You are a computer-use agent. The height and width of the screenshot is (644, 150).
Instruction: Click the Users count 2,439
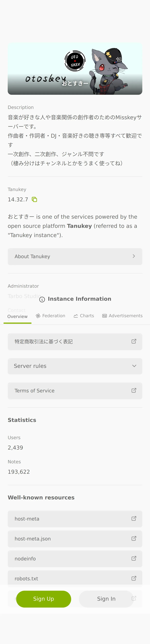(x=15, y=448)
